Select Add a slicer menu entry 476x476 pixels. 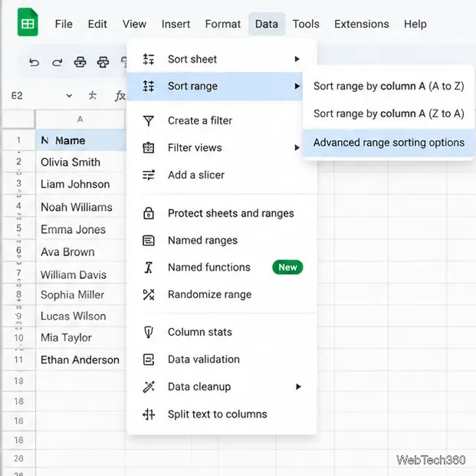coord(222,175)
